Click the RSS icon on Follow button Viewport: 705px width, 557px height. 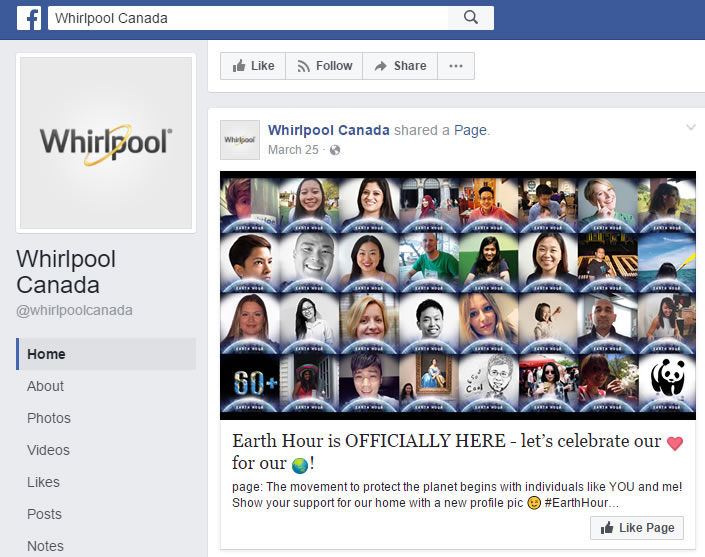303,67
